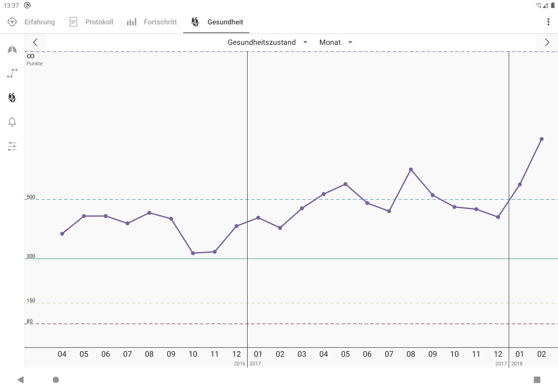Open the connected-dots path icon in sidebar
558x392 pixels.
12,73
